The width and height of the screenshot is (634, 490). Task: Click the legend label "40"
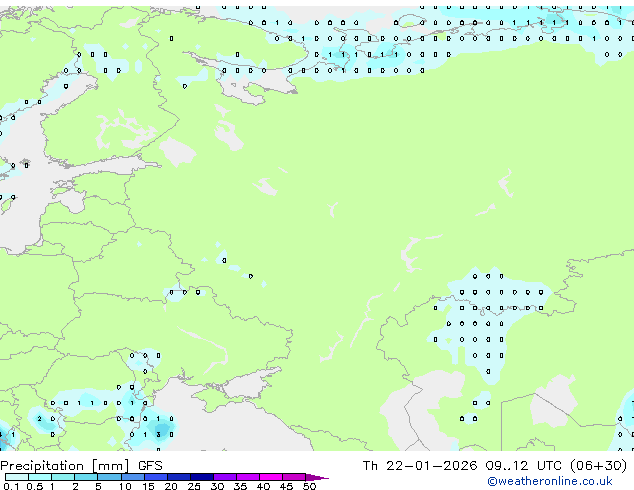263,486
